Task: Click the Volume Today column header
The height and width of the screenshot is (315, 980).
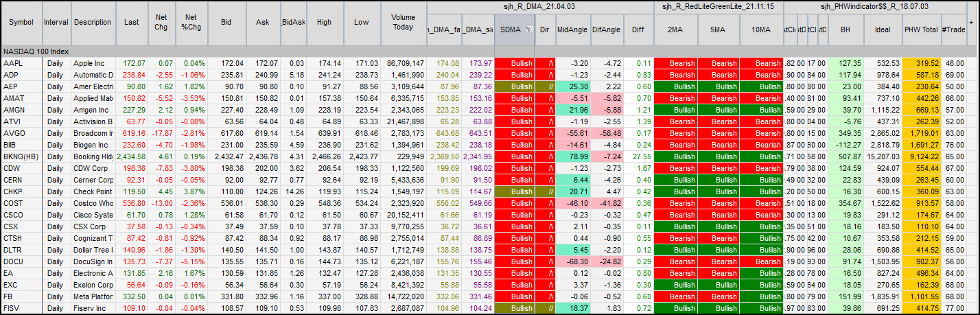Action: point(404,22)
